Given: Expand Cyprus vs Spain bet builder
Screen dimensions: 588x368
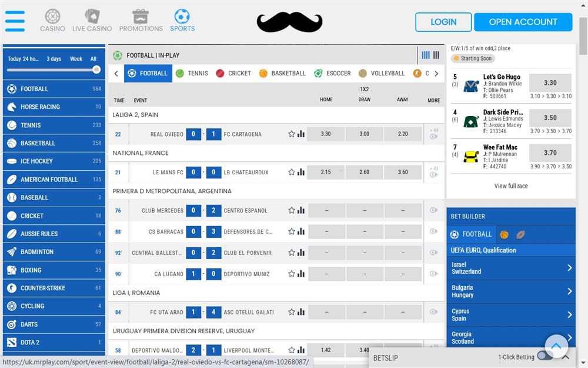Looking at the screenshot, I should [x=511, y=314].
